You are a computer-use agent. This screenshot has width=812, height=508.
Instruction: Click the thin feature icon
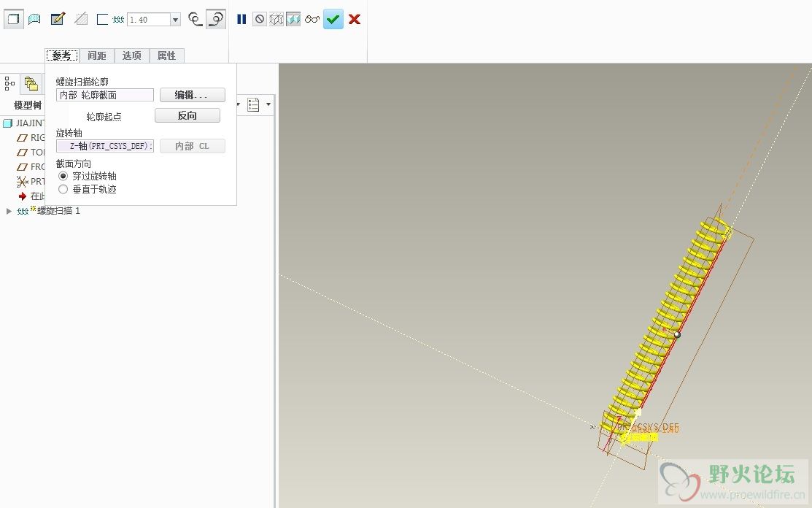pos(103,19)
